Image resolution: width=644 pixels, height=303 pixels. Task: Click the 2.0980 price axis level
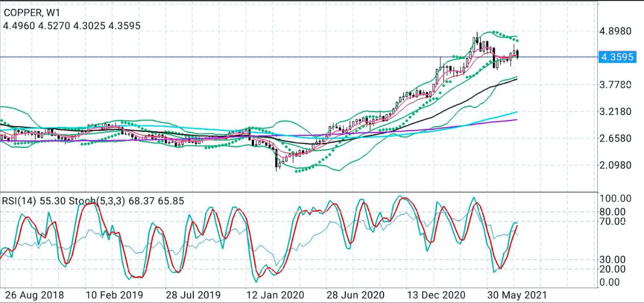(x=616, y=165)
